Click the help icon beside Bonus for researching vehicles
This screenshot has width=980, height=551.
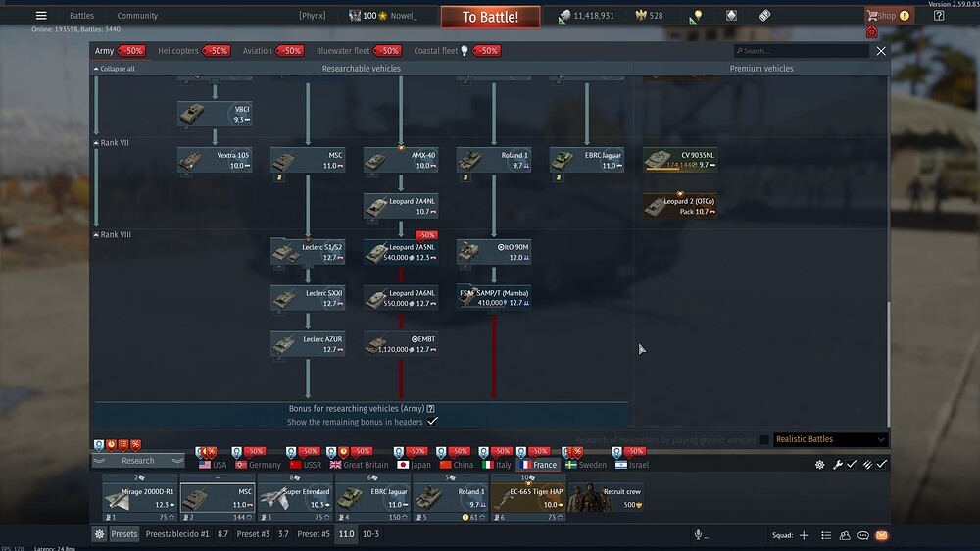[x=430, y=409]
